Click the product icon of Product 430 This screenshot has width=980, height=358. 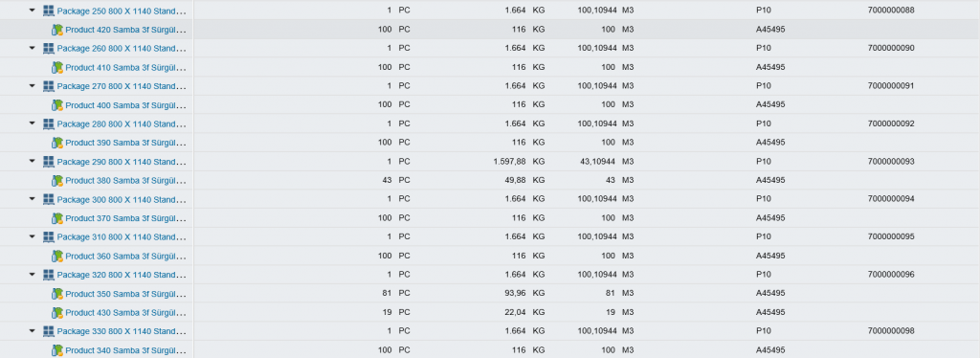click(57, 312)
